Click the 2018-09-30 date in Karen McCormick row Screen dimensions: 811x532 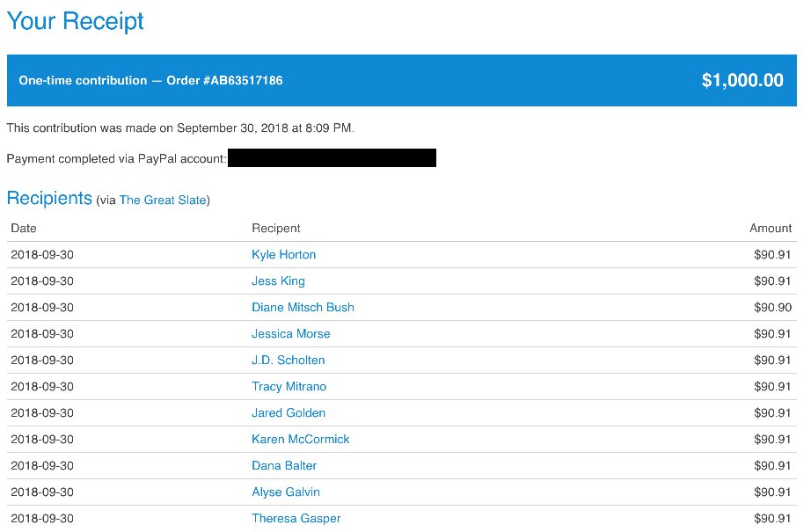tap(42, 439)
